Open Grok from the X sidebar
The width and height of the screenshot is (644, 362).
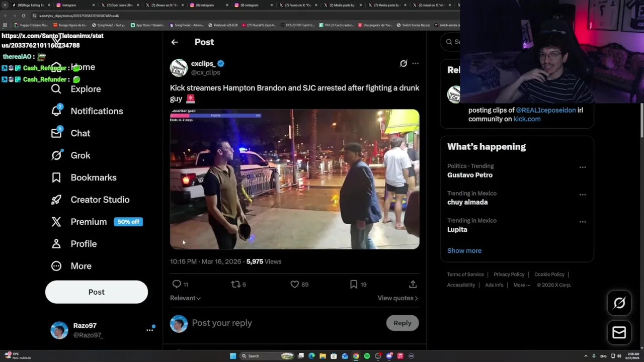click(71, 155)
